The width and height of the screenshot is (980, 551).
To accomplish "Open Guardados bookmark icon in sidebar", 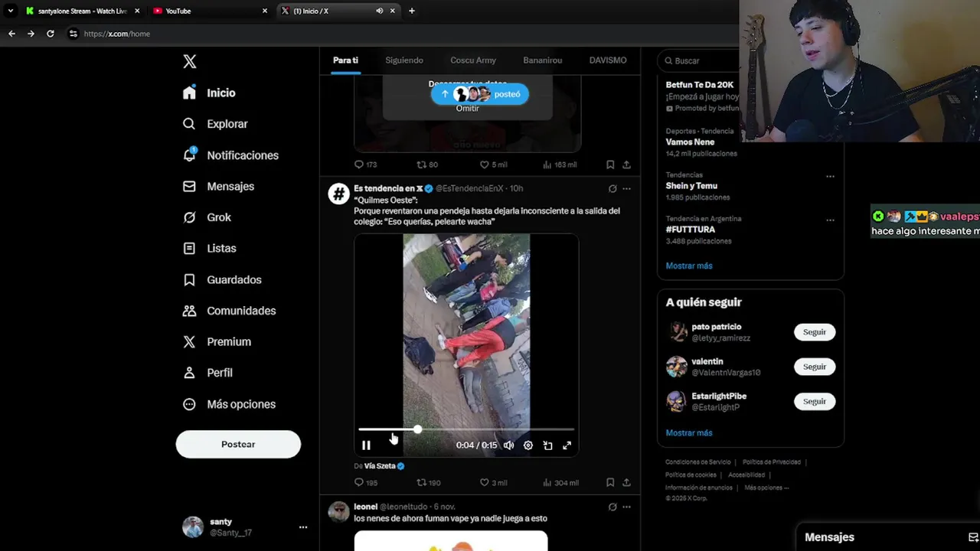I will 189,279.
